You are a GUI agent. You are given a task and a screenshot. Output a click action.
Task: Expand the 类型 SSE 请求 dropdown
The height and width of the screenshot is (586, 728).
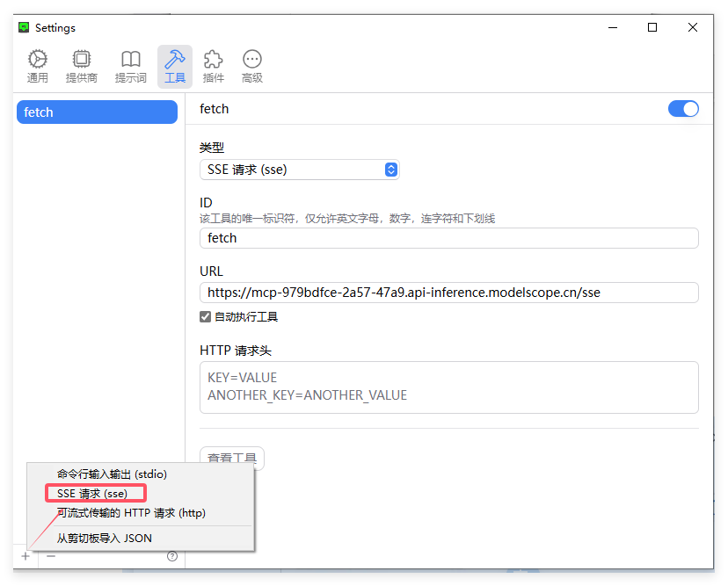coord(299,170)
